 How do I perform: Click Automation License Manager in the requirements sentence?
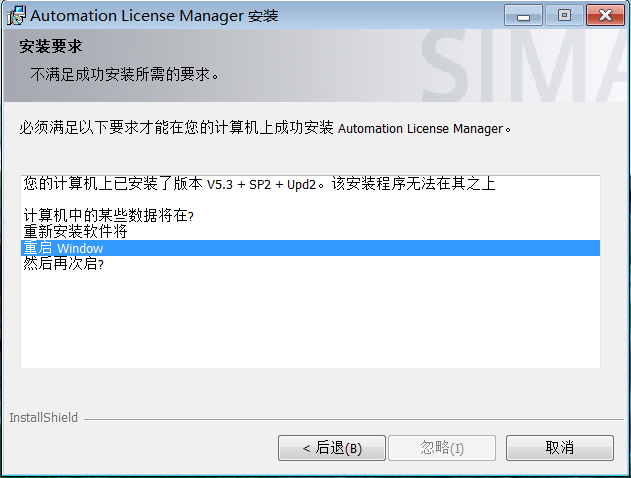(419, 129)
